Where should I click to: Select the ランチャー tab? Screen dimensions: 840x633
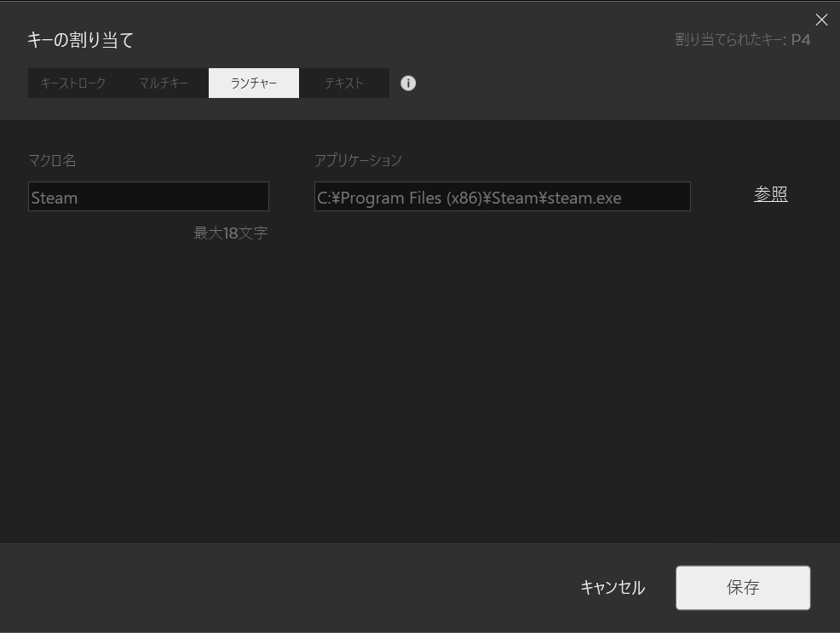coord(254,83)
